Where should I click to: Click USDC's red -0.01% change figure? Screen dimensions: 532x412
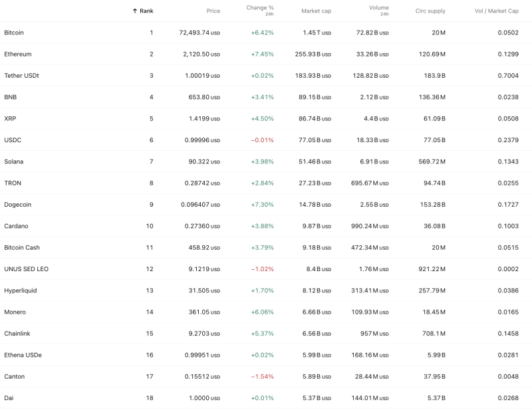[x=262, y=139]
